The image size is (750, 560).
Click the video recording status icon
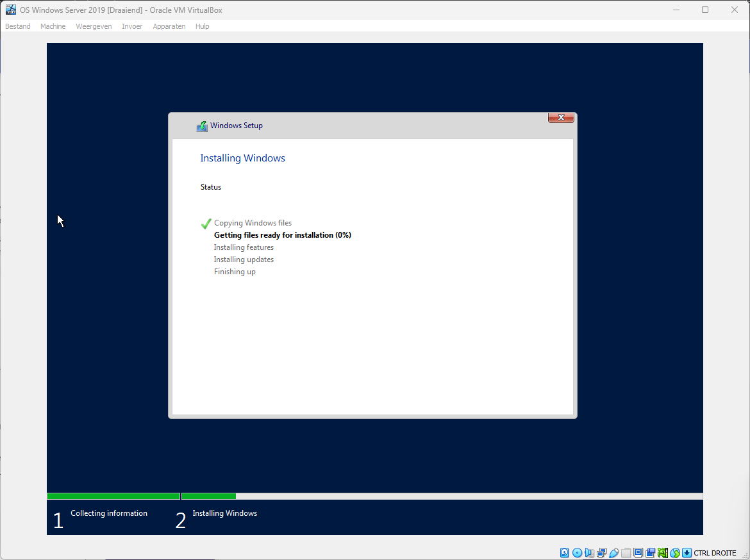click(x=651, y=552)
